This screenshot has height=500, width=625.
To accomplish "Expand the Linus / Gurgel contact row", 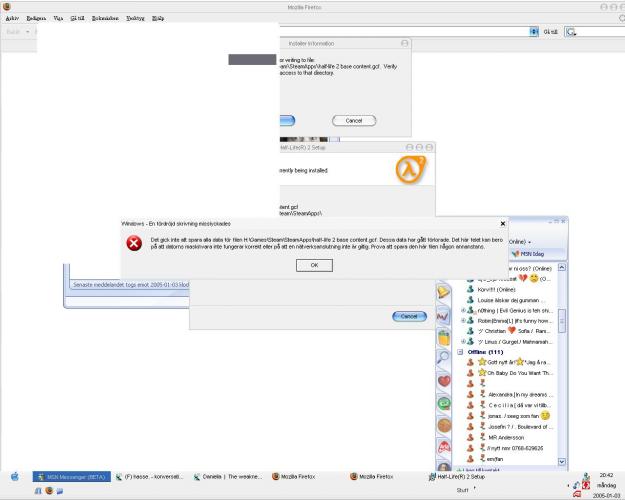I will click(x=463, y=342).
